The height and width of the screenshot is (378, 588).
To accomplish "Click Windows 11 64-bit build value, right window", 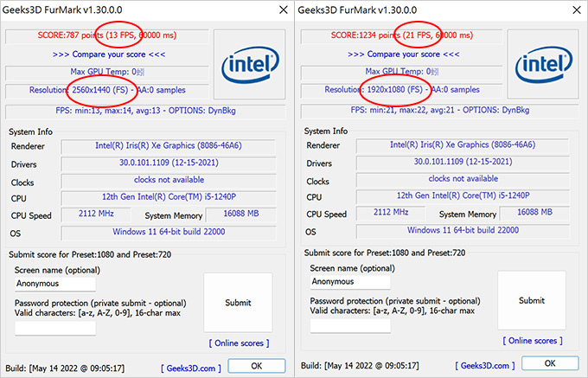I will click(x=463, y=231).
